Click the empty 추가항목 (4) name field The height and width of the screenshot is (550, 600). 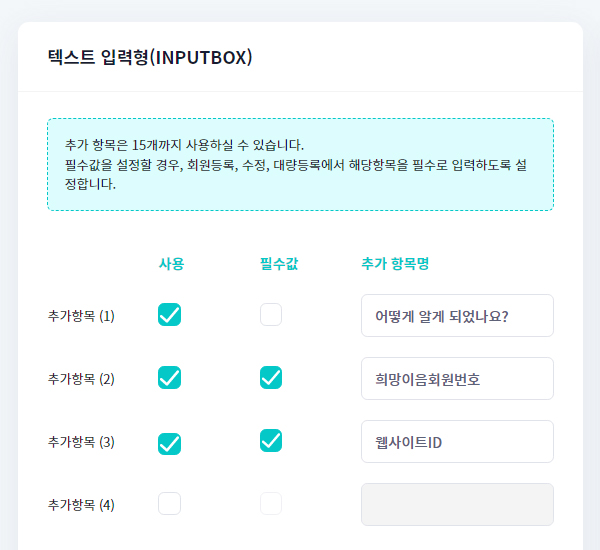(456, 505)
